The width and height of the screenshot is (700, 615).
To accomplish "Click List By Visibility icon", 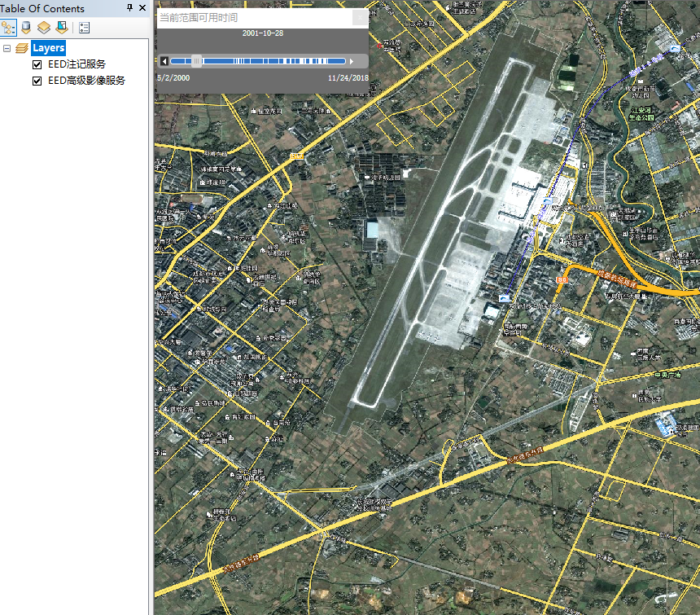I will tap(44, 28).
